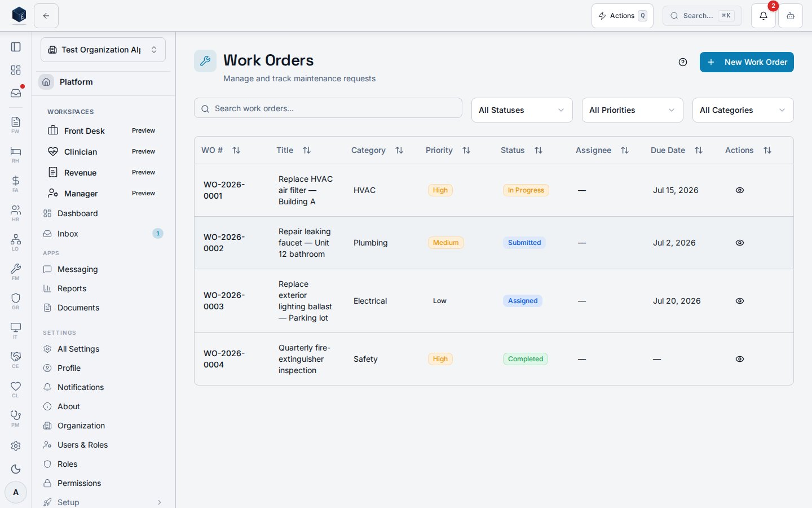Image resolution: width=812 pixels, height=508 pixels.
Task: Click the help question mark icon
Action: coord(683,62)
